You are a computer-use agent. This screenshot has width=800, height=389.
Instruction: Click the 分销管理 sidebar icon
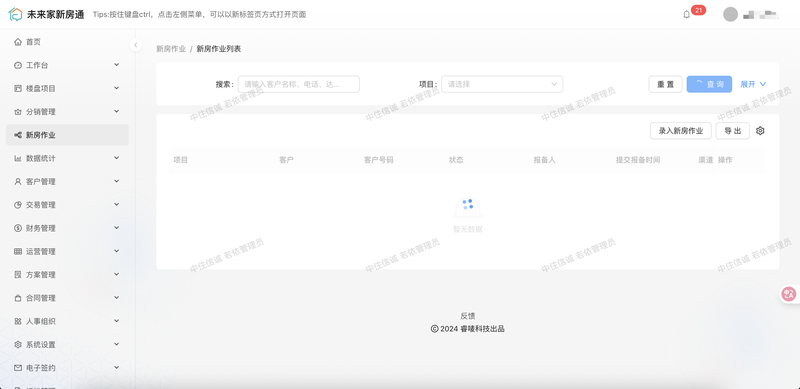(x=18, y=112)
